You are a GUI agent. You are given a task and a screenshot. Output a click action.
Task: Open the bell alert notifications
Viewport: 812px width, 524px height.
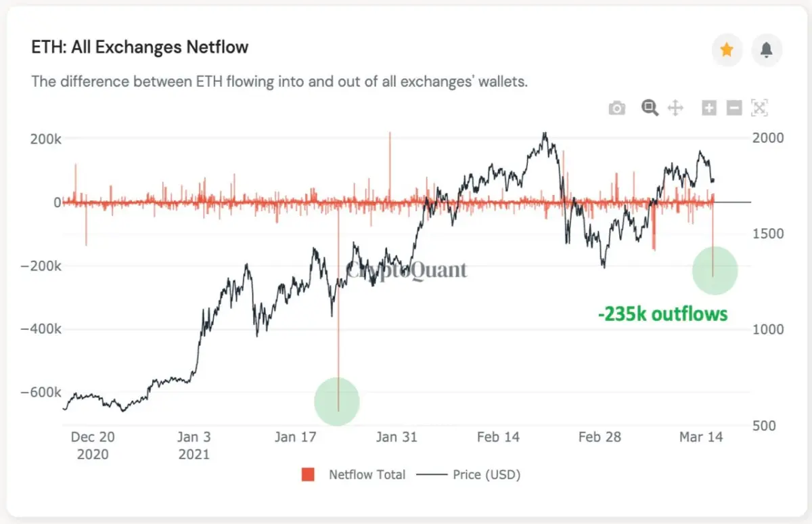(767, 49)
